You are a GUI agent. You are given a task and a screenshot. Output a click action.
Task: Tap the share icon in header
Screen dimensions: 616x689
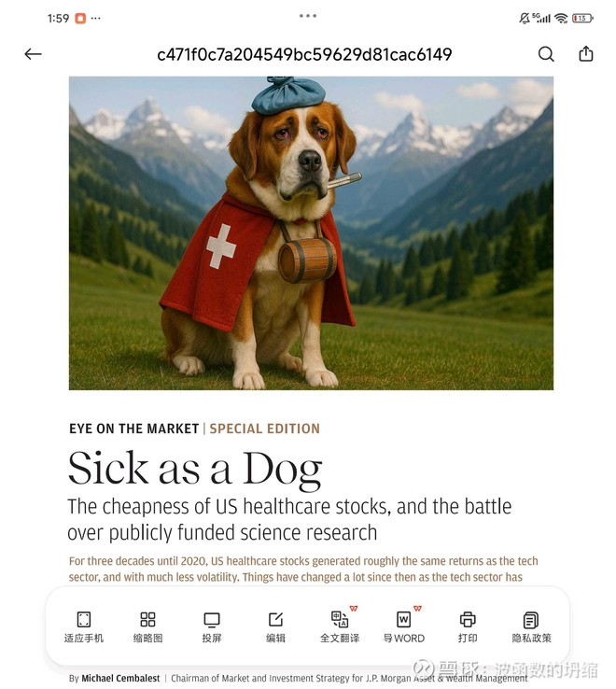click(586, 53)
